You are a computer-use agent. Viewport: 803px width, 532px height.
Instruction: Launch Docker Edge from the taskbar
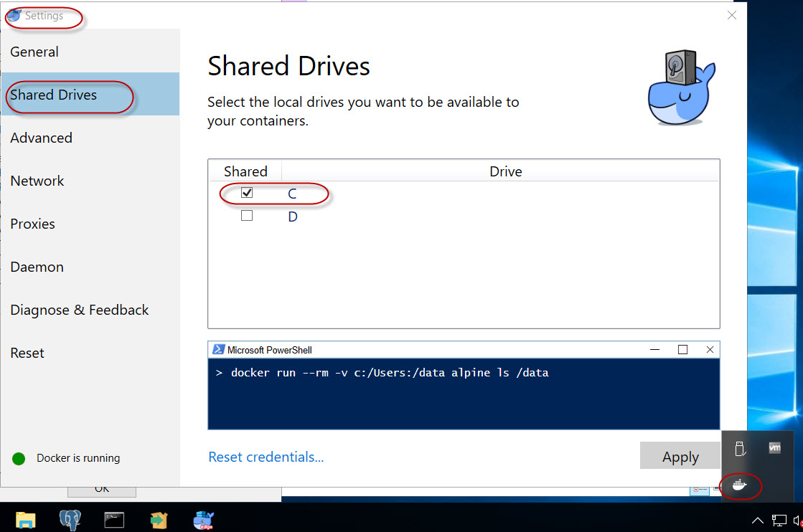coord(203,519)
